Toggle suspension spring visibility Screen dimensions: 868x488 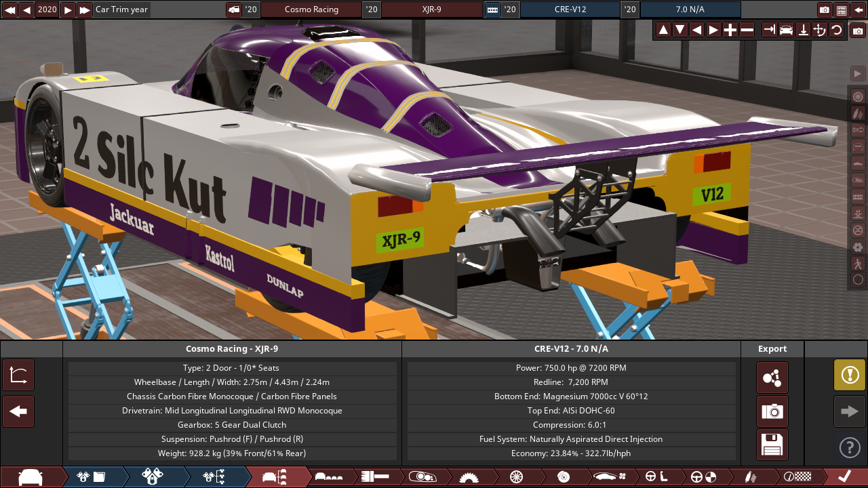tap(858, 113)
